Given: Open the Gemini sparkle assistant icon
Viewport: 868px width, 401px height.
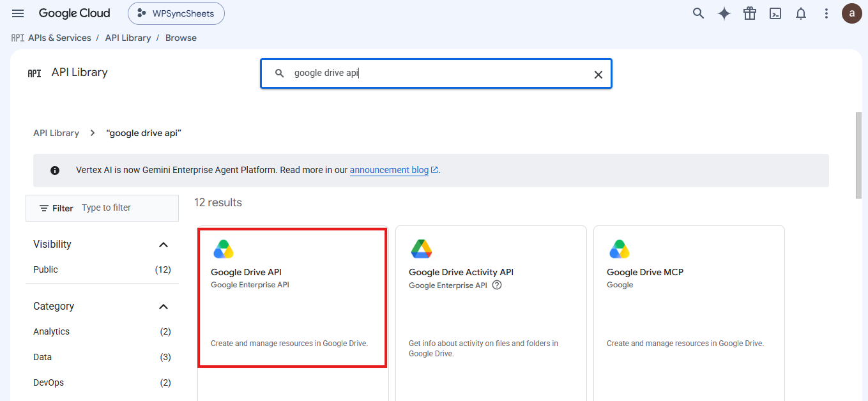Looking at the screenshot, I should 724,13.
